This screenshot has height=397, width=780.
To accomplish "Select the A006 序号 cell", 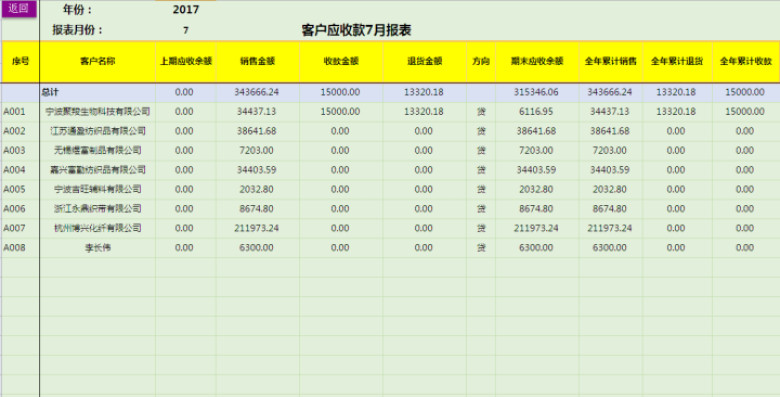I will (20, 209).
